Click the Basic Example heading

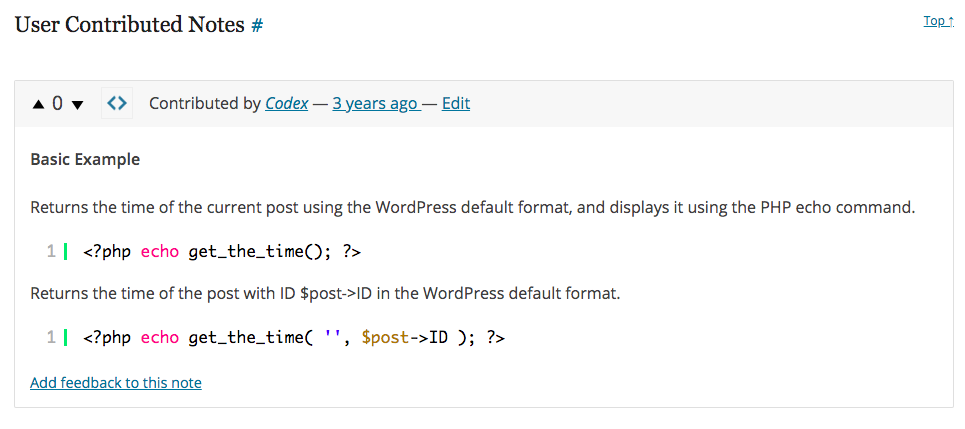click(85, 160)
